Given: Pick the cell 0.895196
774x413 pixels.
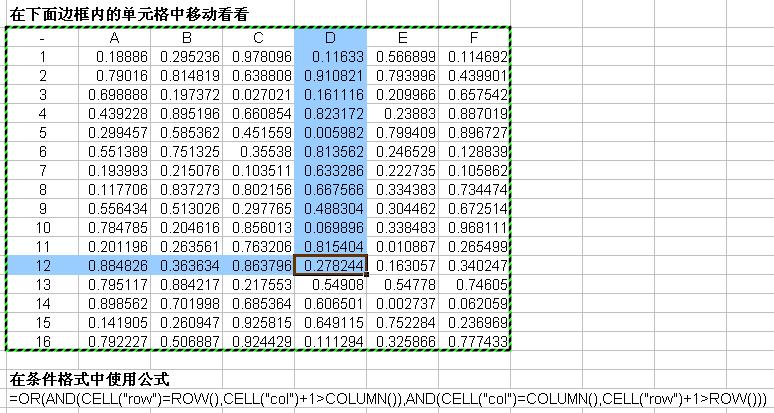Looking at the screenshot, I should coord(187,113).
